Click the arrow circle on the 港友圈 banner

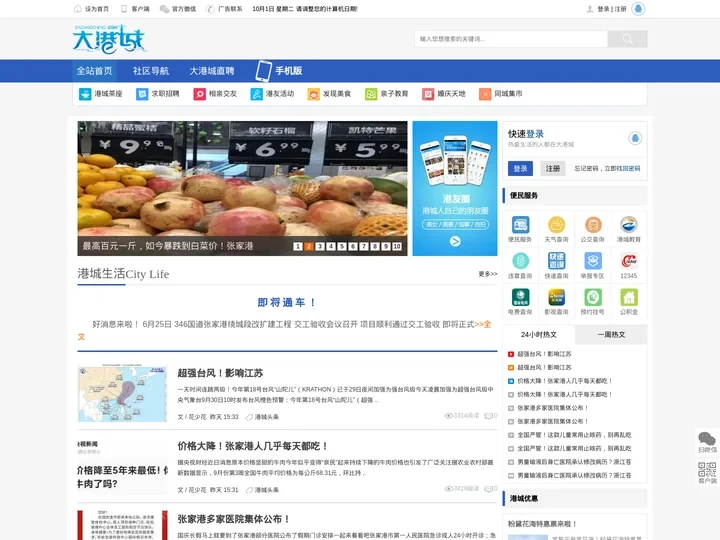pyautogui.click(x=455, y=241)
